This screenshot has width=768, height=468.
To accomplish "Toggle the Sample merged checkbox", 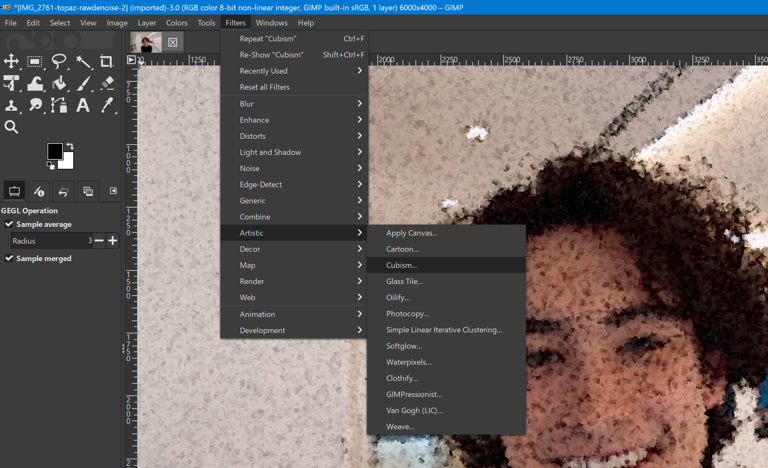I will (x=9, y=258).
